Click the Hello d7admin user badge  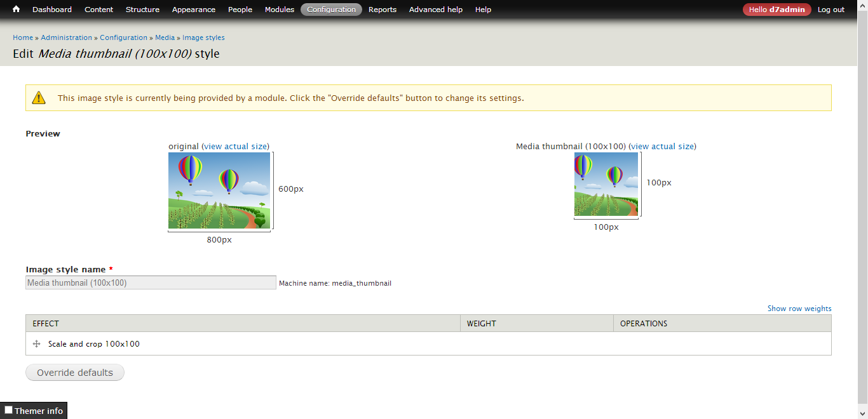pos(776,10)
